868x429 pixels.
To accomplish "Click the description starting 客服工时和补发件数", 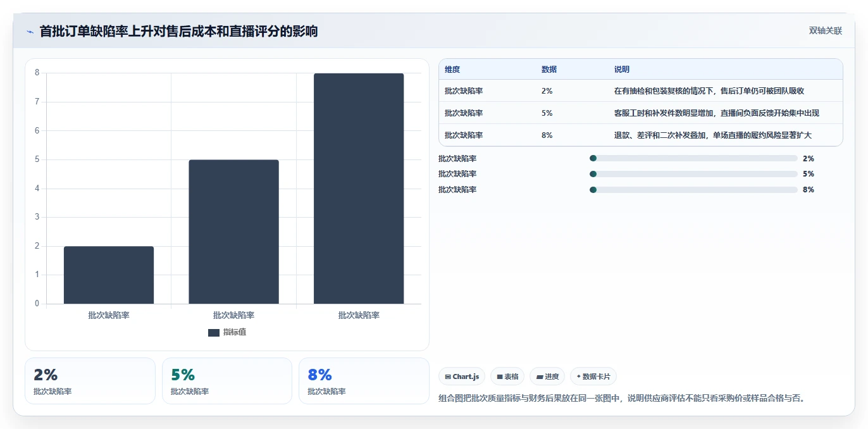I will (x=717, y=113).
